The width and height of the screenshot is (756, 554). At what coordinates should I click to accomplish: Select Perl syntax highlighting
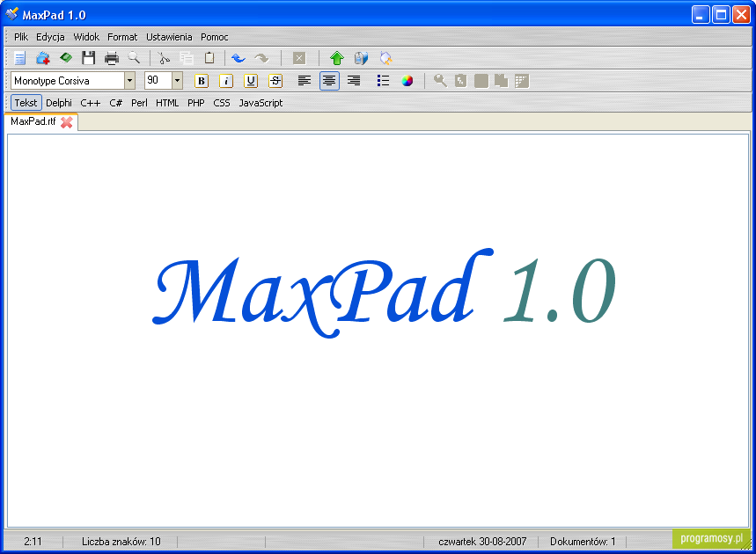[139, 103]
